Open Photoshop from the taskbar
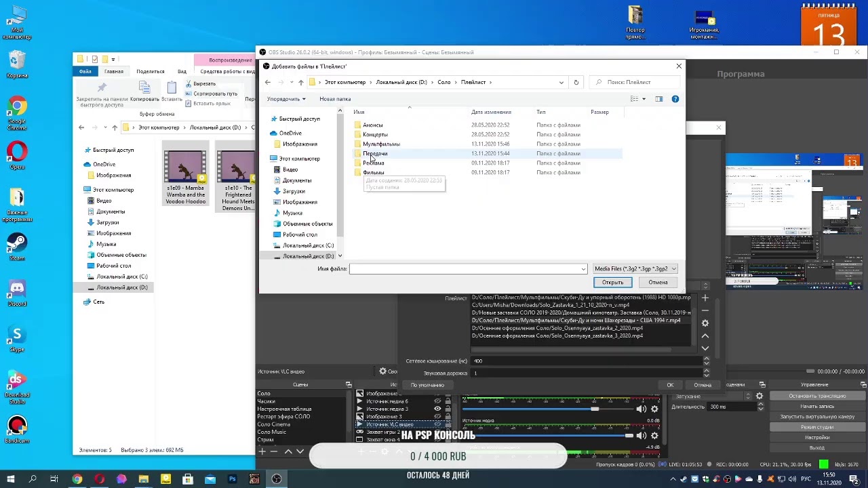The image size is (868, 488). click(x=232, y=479)
